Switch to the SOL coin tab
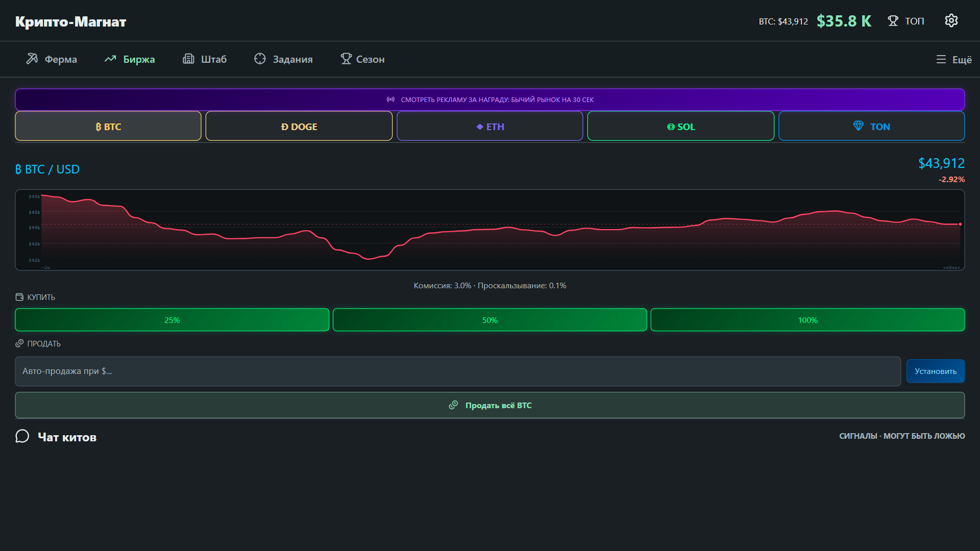 (x=681, y=126)
